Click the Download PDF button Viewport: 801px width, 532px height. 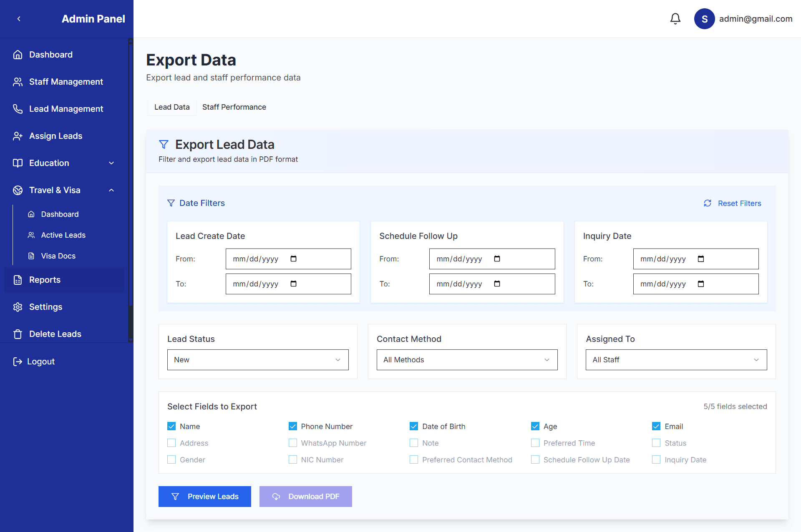point(306,497)
